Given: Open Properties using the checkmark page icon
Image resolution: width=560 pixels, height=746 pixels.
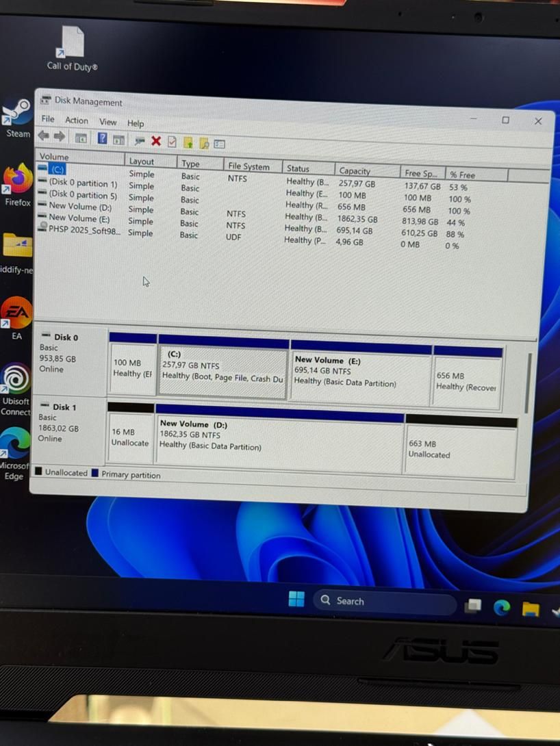Looking at the screenshot, I should click(172, 142).
